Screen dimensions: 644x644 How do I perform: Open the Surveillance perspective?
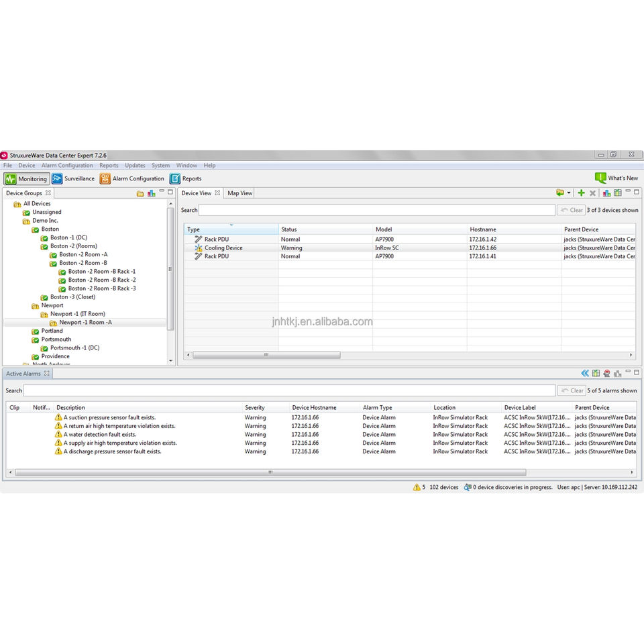click(74, 178)
